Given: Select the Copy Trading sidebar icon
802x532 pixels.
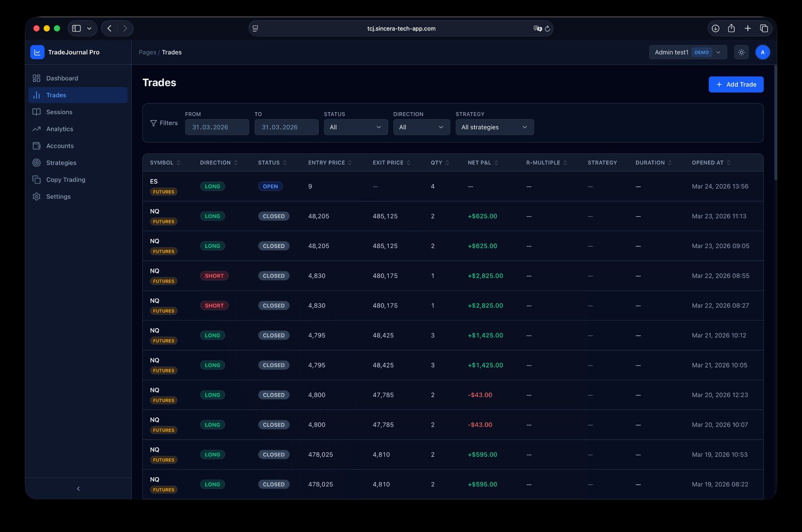Looking at the screenshot, I should tap(36, 179).
